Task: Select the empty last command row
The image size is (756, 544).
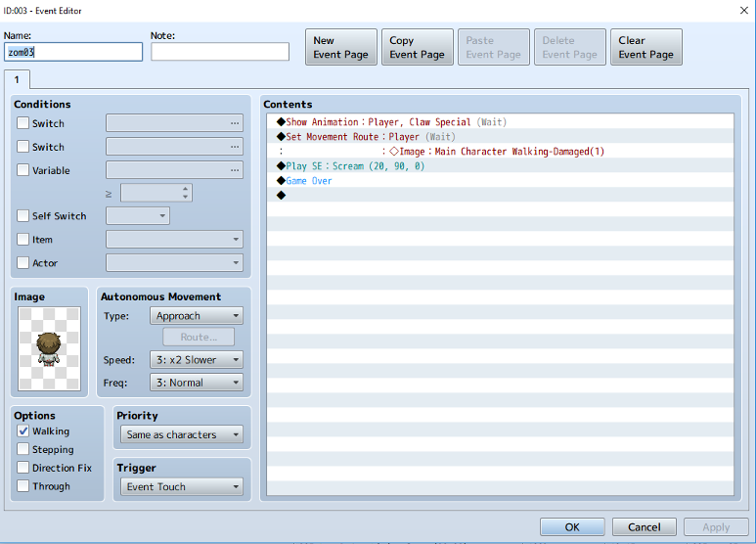Action: point(500,195)
